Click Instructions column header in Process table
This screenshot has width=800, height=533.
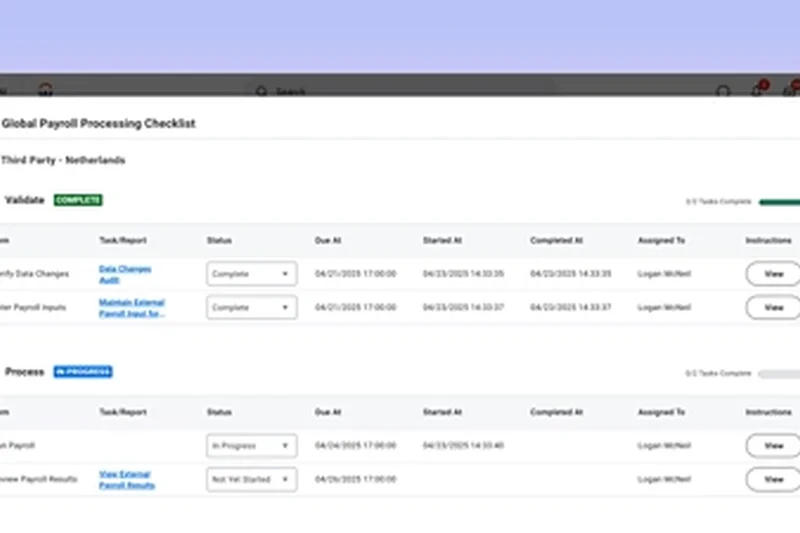pos(768,412)
